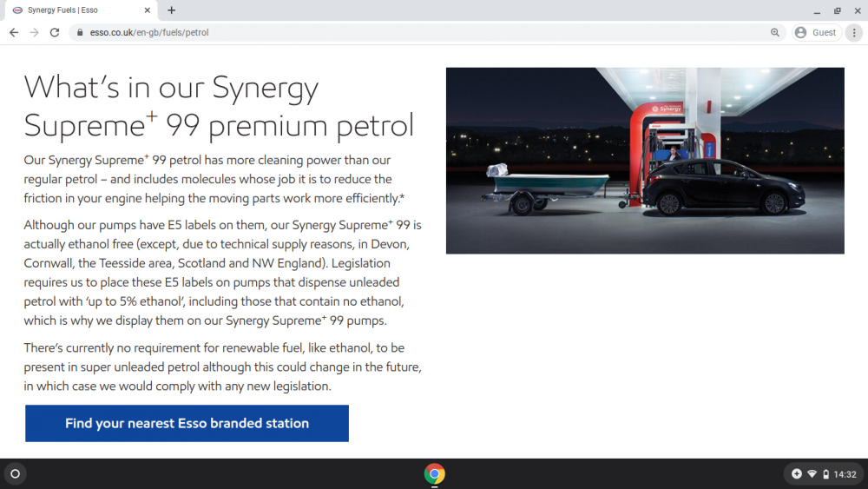Click the battery icon in system tray
The width and height of the screenshot is (868, 489).
coord(825,474)
